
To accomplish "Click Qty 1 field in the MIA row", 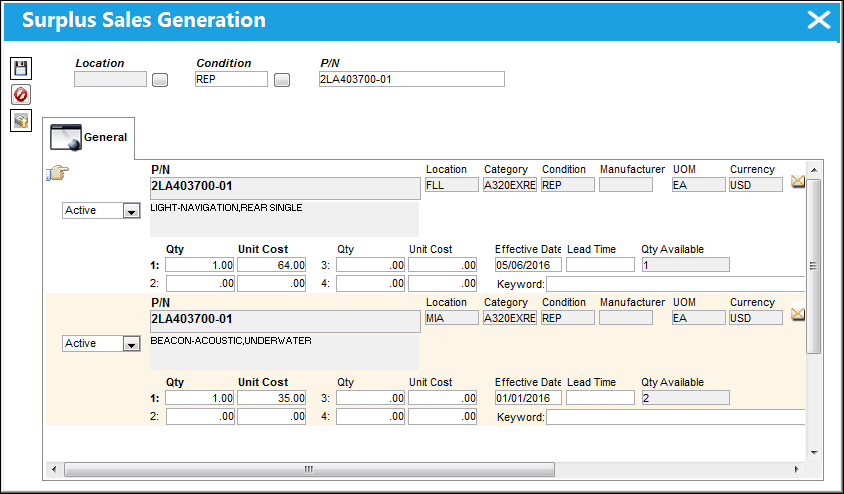I will [200, 398].
